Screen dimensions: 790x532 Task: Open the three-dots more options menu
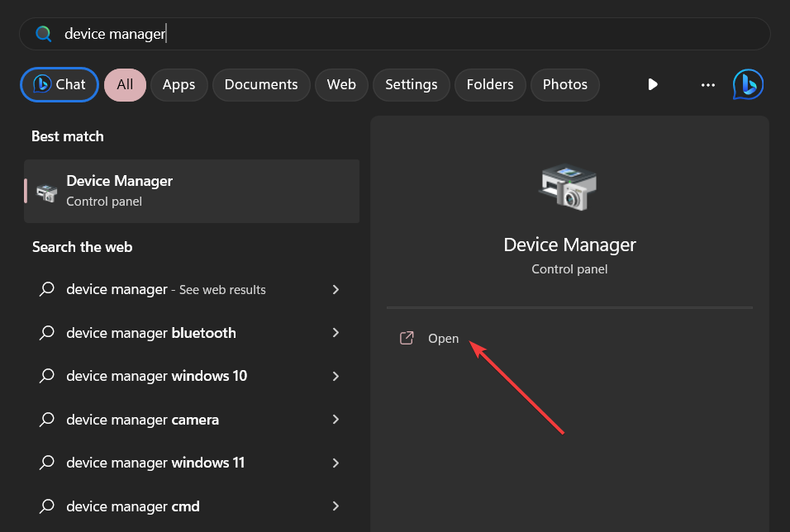coord(707,84)
